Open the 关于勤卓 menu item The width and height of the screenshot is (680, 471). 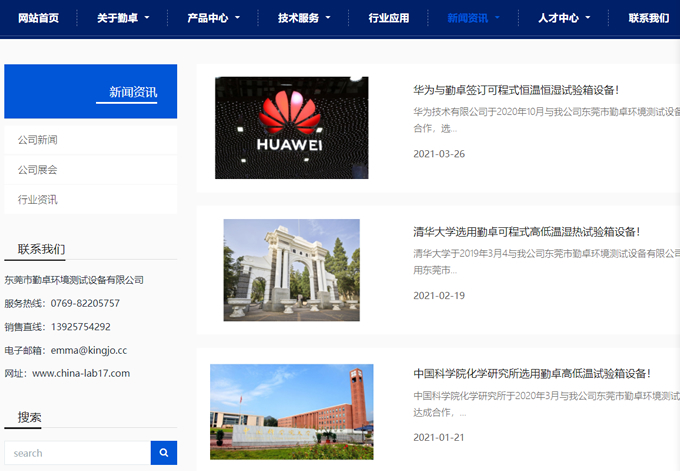[x=117, y=18]
